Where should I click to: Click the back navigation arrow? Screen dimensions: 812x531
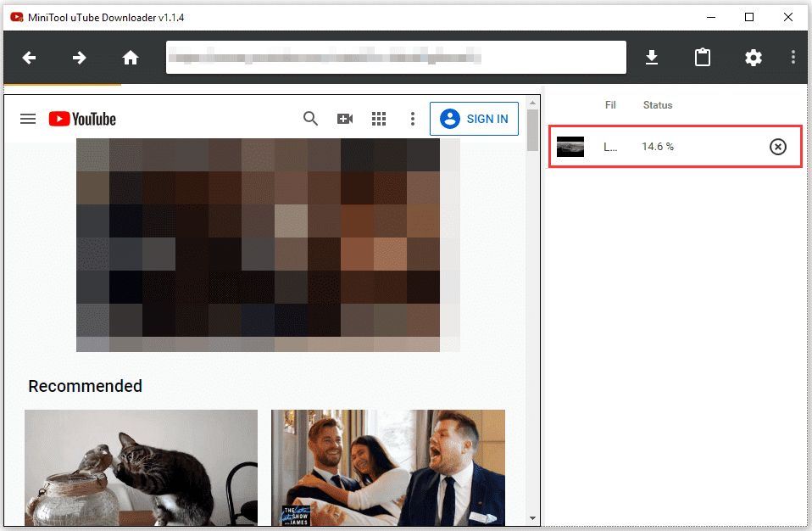[x=30, y=58]
